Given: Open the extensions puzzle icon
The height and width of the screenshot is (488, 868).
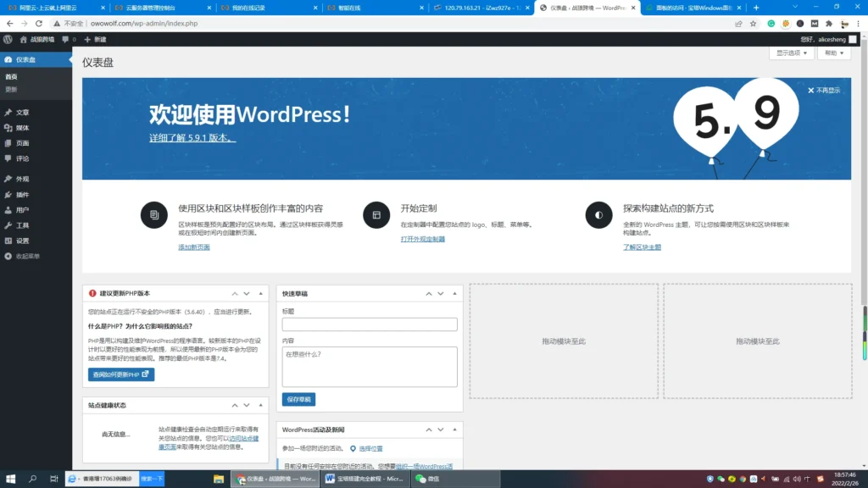Looking at the screenshot, I should coord(829,24).
